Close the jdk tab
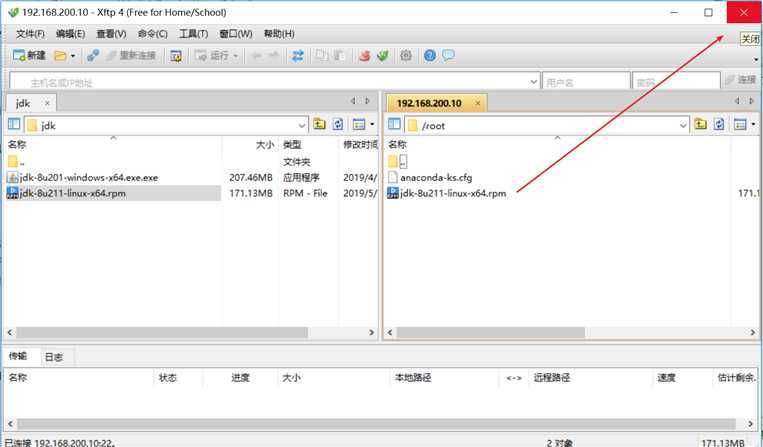Screen dimensions: 763x447 (47, 103)
